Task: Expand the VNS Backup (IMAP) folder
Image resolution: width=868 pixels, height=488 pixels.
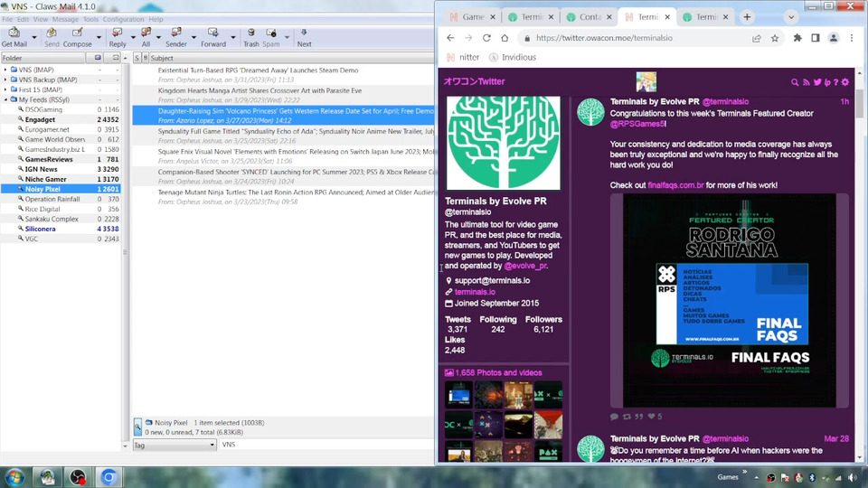Action: pyautogui.click(x=5, y=80)
